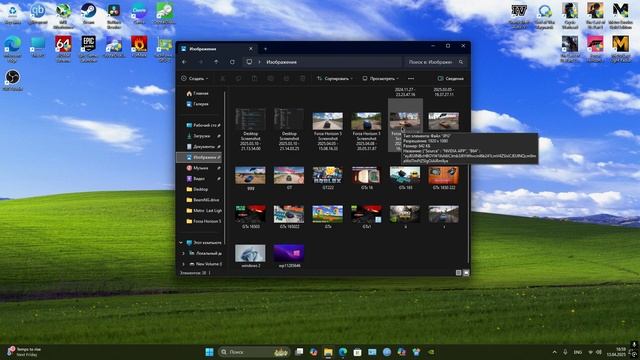Open the Сортировать dropdown
The height and width of the screenshot is (360, 640).
point(335,78)
